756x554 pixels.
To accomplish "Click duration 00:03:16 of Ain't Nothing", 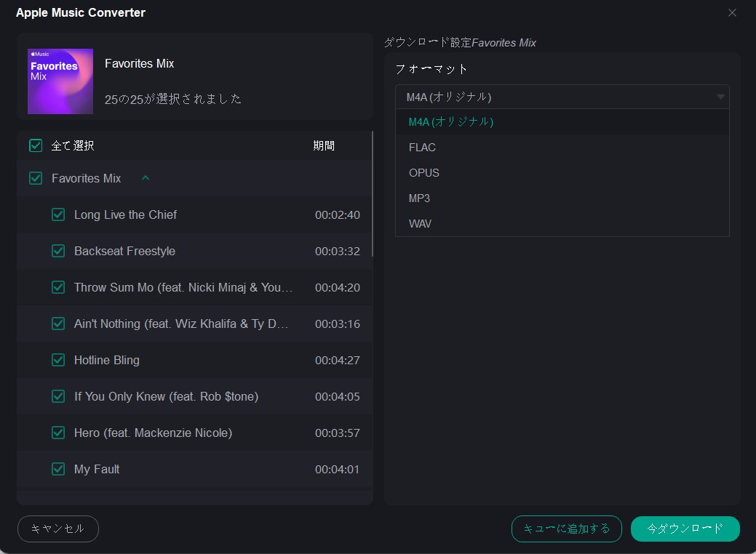I will [338, 324].
